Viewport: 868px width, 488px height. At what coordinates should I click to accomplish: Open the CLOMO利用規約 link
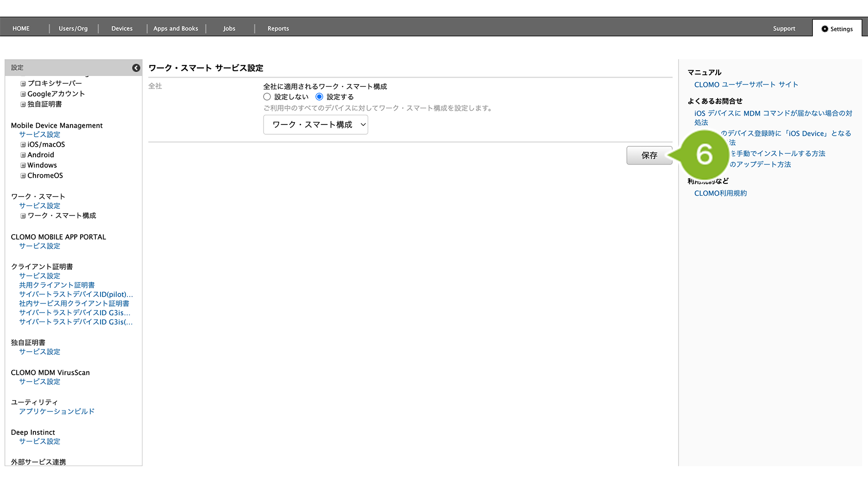click(720, 193)
